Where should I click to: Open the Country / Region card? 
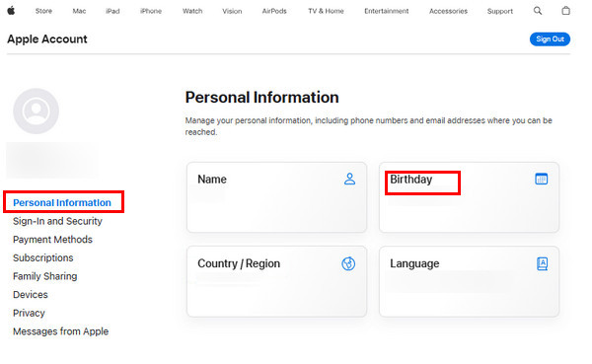tap(276, 282)
